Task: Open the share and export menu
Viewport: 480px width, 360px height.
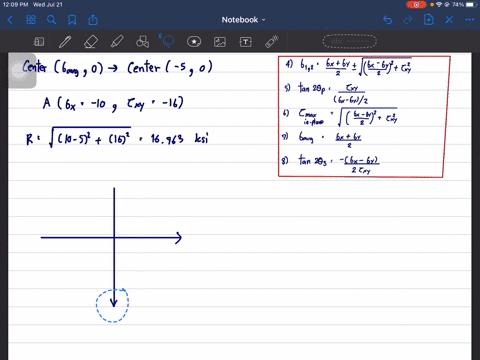Action: click(x=93, y=20)
